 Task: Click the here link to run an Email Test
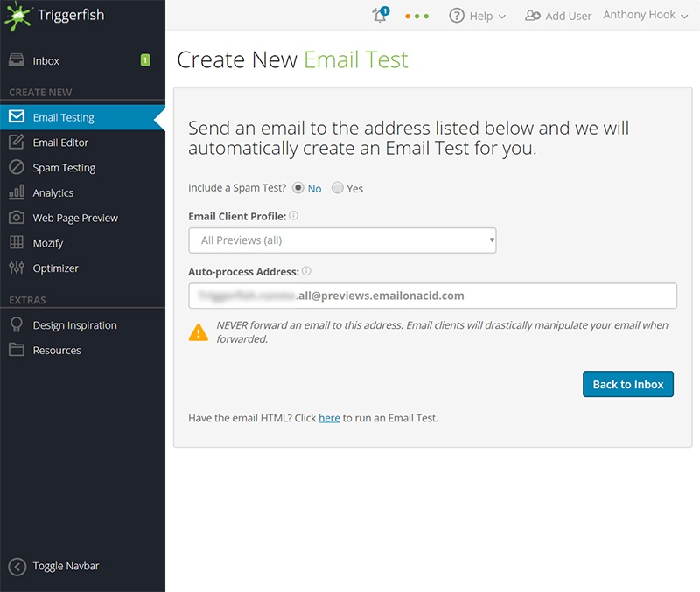329,418
